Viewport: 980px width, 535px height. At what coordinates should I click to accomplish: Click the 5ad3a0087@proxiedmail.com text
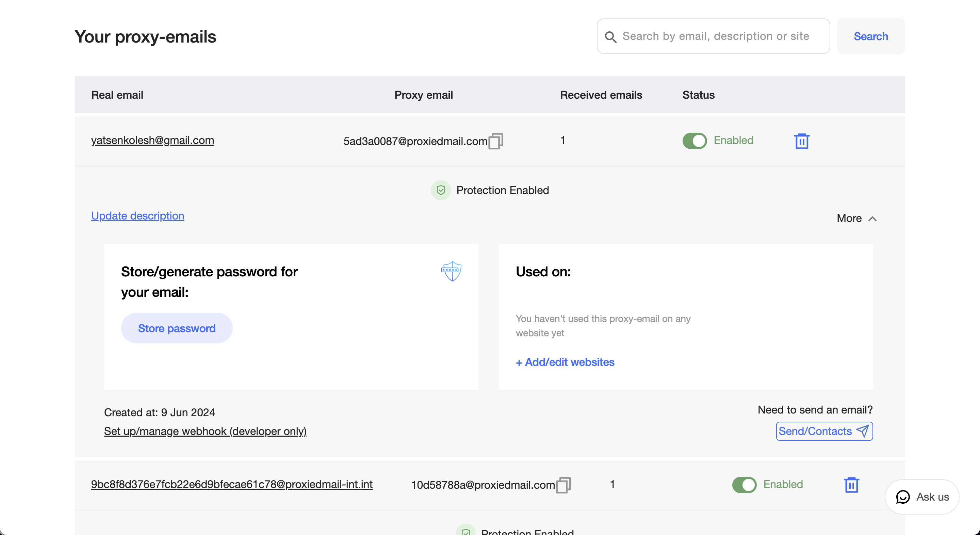(x=415, y=141)
